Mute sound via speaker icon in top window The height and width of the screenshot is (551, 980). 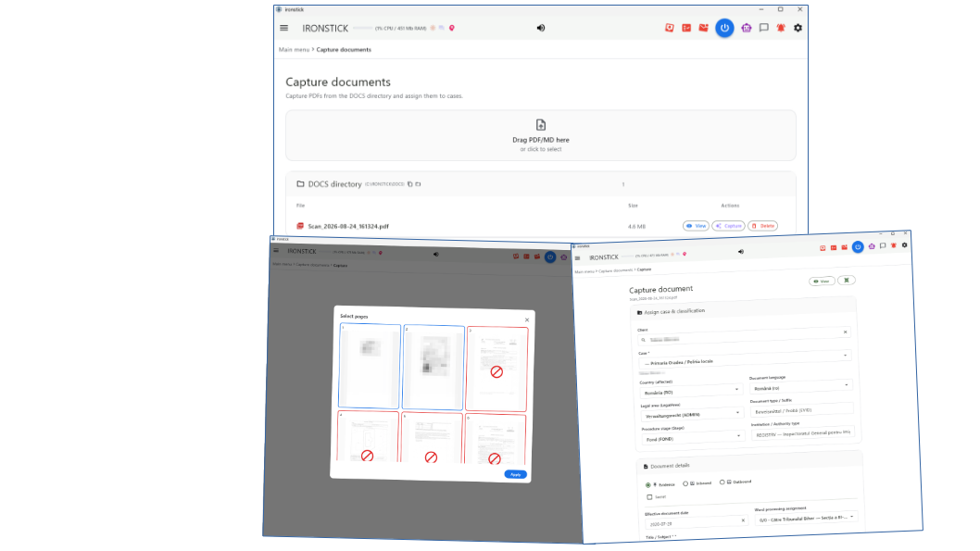coord(541,28)
